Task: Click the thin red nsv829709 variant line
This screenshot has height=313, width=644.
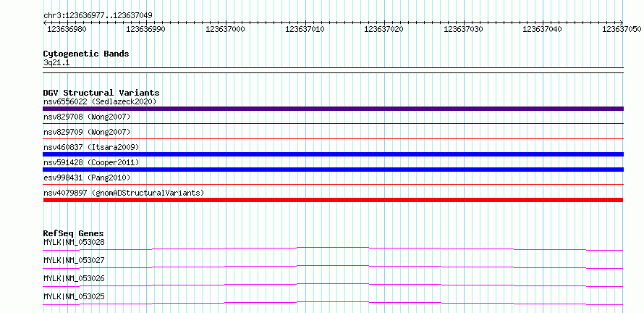Action: pyautogui.click(x=333, y=138)
